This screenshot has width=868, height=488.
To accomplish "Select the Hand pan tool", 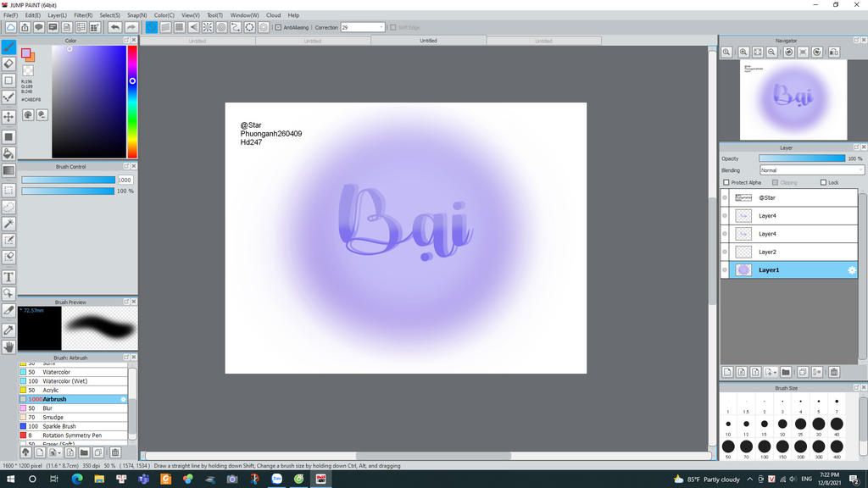I will coord(8,347).
